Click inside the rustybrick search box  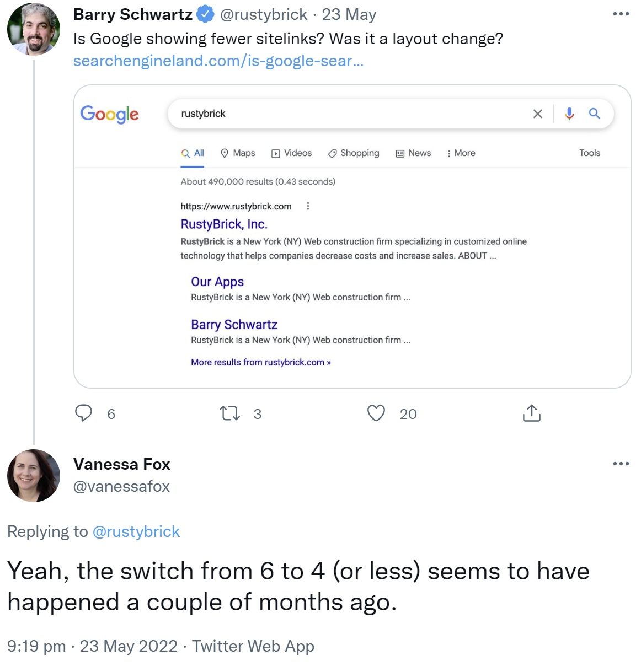pos(331,114)
